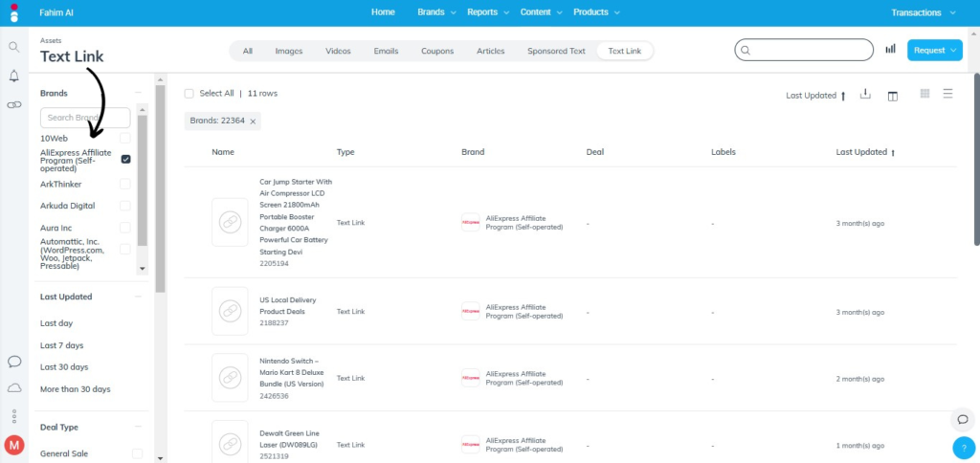Check the Aura Inc brand checkbox
The height and width of the screenshot is (463, 980).
pyautogui.click(x=125, y=228)
